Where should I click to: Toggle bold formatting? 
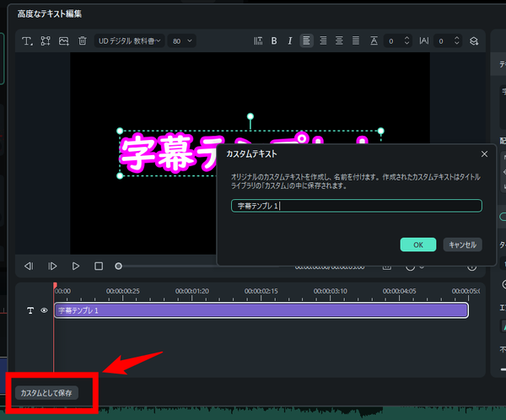[274, 41]
